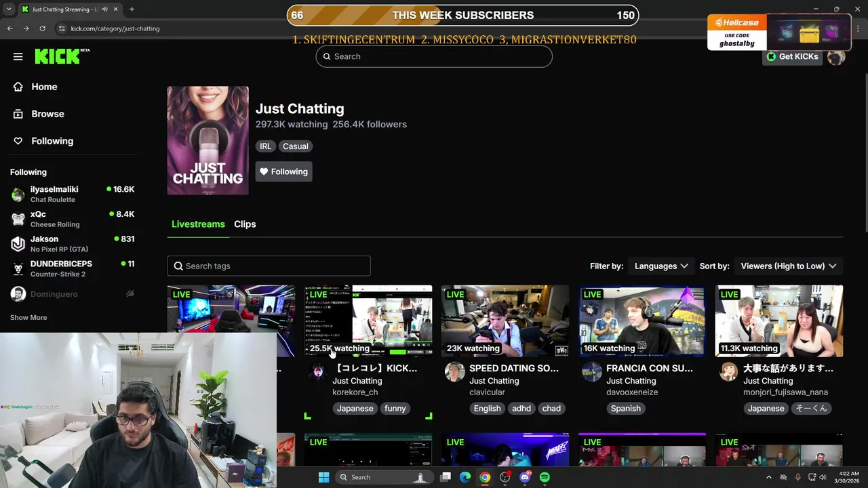Select the Livestreams tab

click(198, 224)
